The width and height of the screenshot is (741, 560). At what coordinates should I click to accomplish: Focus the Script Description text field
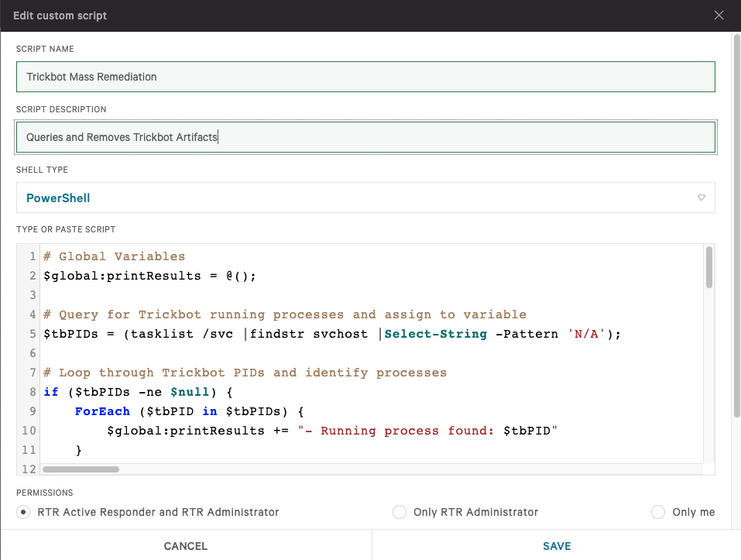pos(365,137)
